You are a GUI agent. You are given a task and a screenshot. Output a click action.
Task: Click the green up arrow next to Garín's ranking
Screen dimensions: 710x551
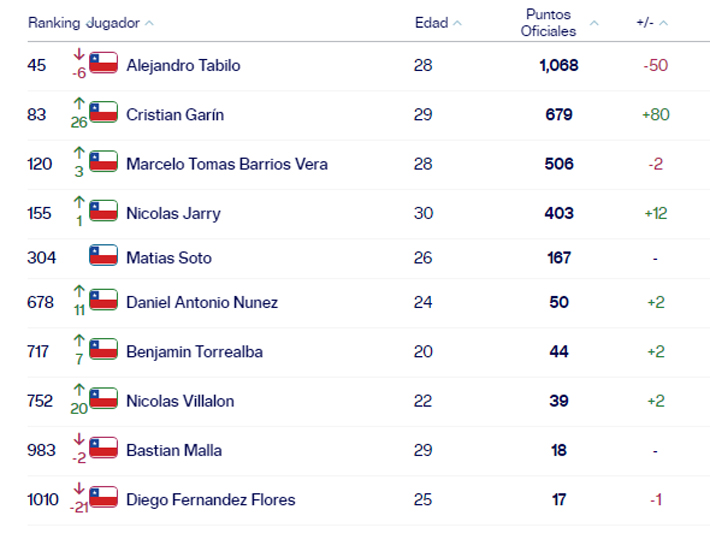pos(79,104)
